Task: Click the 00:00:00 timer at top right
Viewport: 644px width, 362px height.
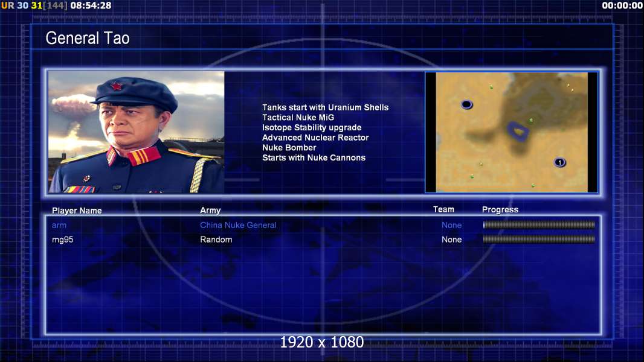Action: pyautogui.click(x=622, y=6)
